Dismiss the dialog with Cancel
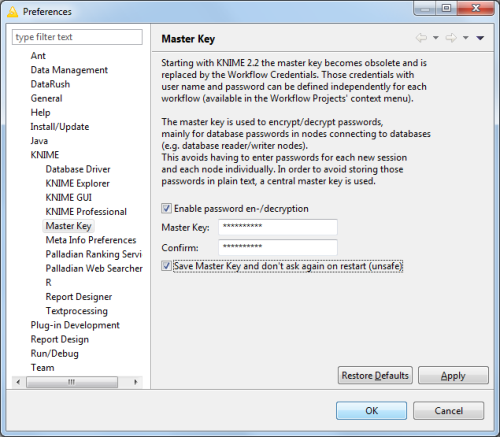500x437 pixels. [448, 410]
